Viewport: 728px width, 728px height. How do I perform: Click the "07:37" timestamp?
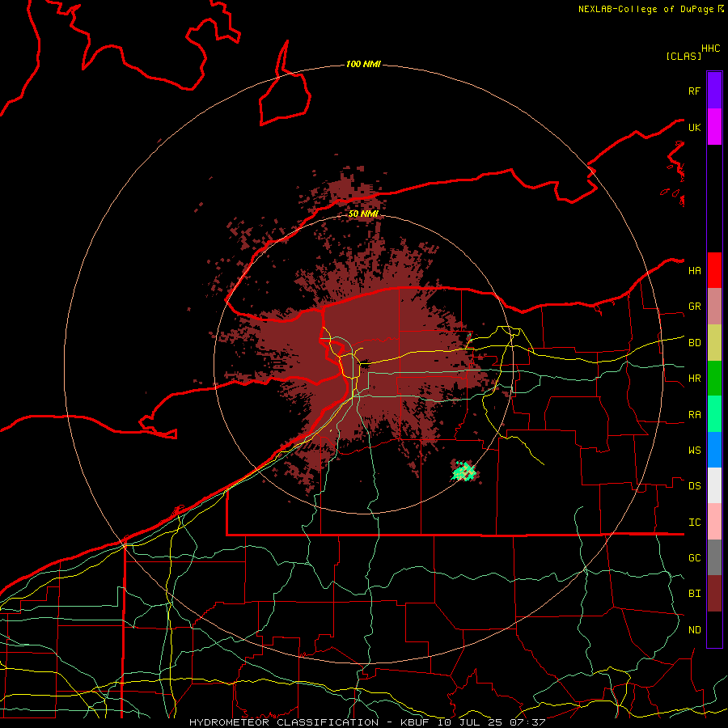click(x=527, y=722)
